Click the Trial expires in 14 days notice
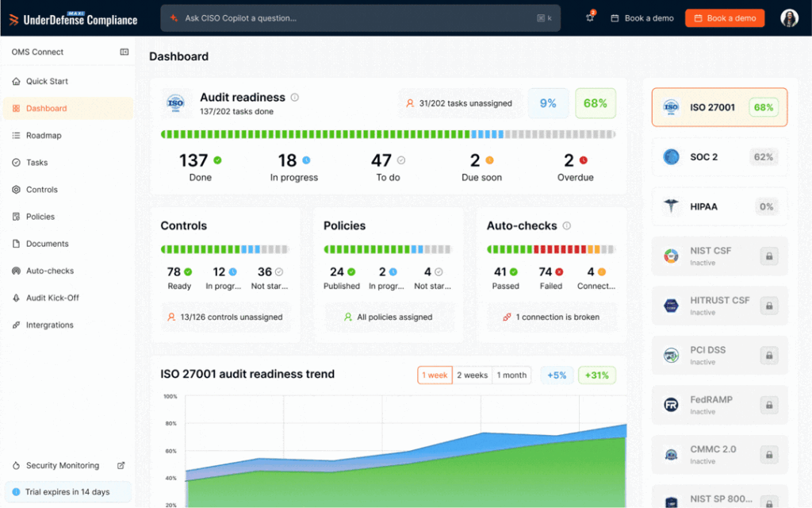This screenshot has height=508, width=812. (x=68, y=492)
